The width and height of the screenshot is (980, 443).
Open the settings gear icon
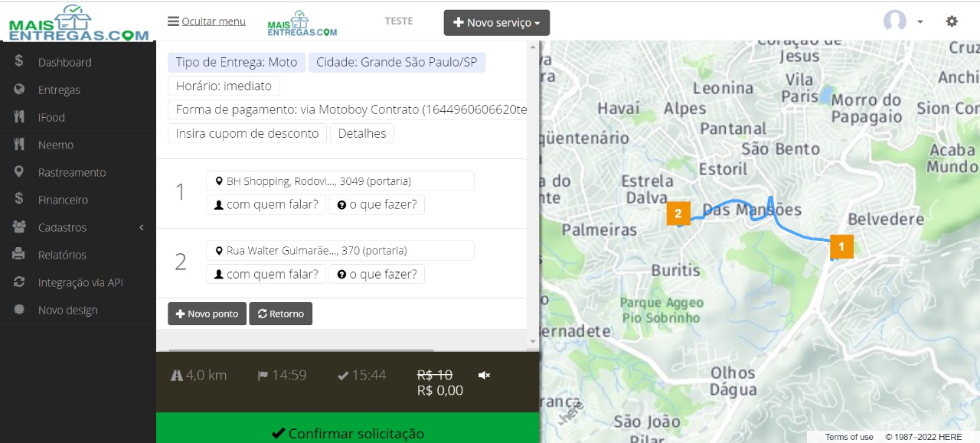click(x=952, y=21)
